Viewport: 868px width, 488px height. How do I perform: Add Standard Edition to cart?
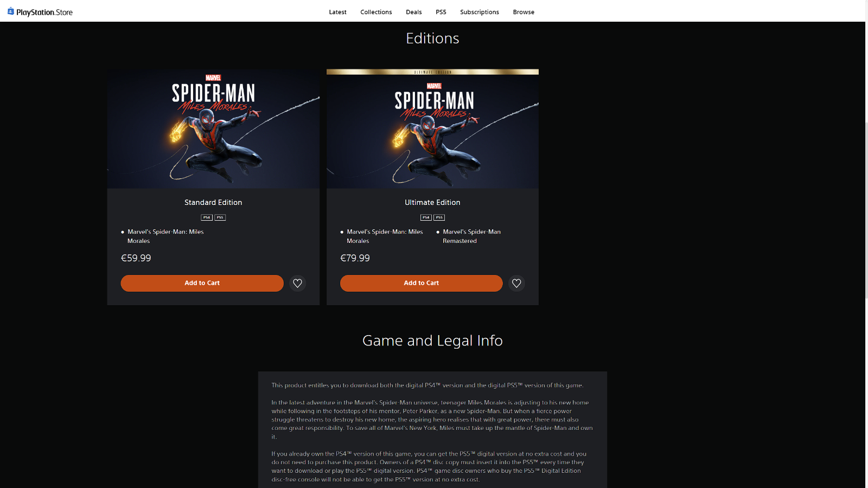coord(202,283)
